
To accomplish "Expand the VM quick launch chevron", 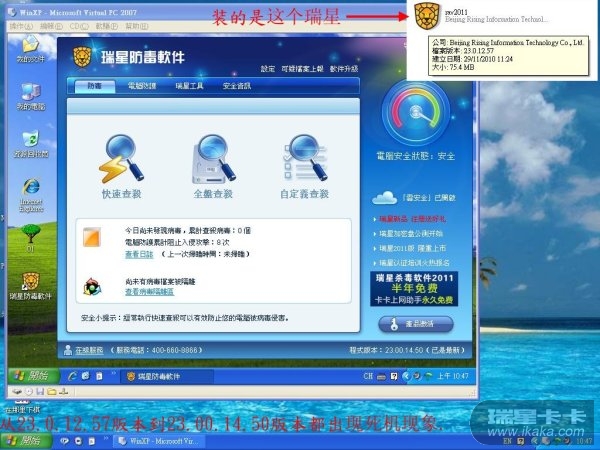I will point(113,373).
